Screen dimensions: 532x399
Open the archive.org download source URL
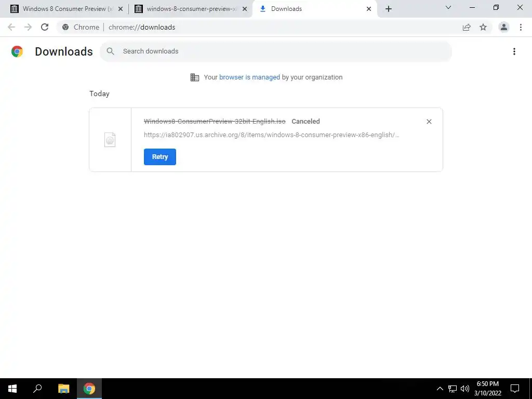coord(271,135)
